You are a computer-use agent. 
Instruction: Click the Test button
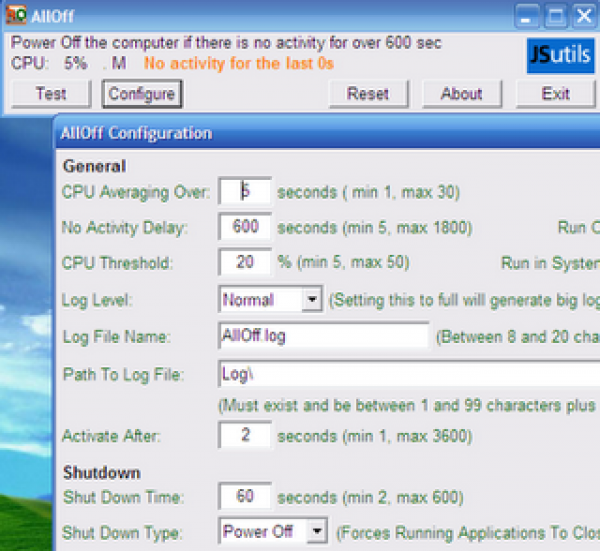[51, 94]
